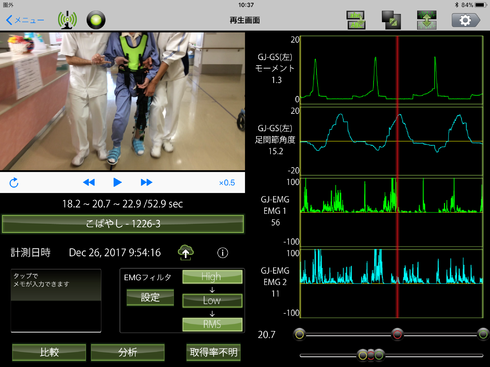The width and height of the screenshot is (490, 367).
Task: Open the 比較 compare button
Action: click(49, 352)
